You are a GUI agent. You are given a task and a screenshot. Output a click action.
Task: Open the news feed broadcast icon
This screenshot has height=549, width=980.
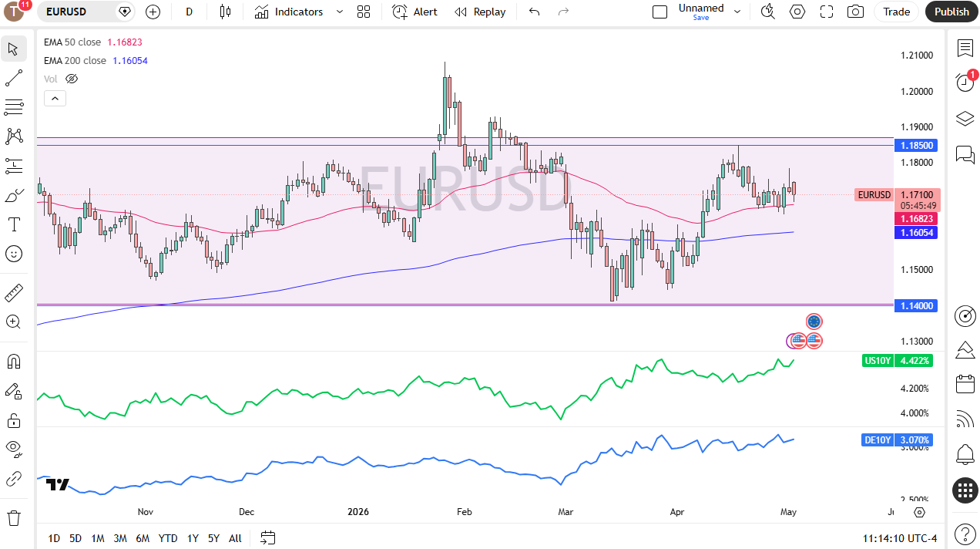[x=965, y=419]
